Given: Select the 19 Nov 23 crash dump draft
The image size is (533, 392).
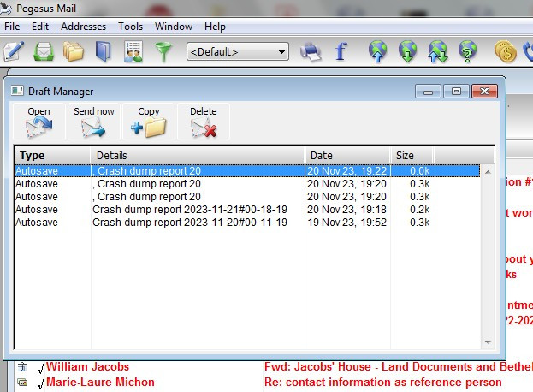Looking at the screenshot, I should click(190, 223).
